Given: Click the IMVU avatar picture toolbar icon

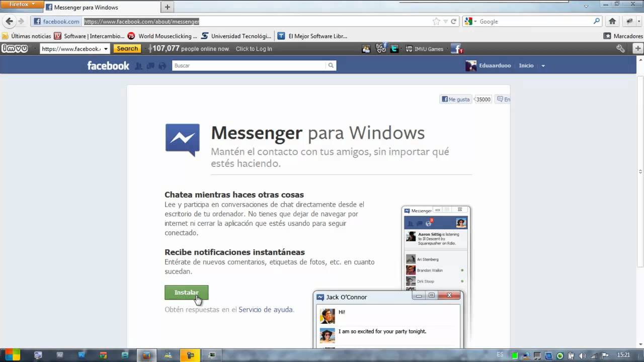Looking at the screenshot, I should [366, 49].
